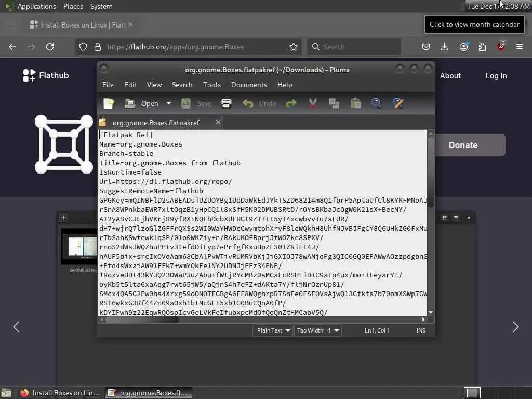
Task: Open Find with magnifier icon
Action: coord(376,103)
